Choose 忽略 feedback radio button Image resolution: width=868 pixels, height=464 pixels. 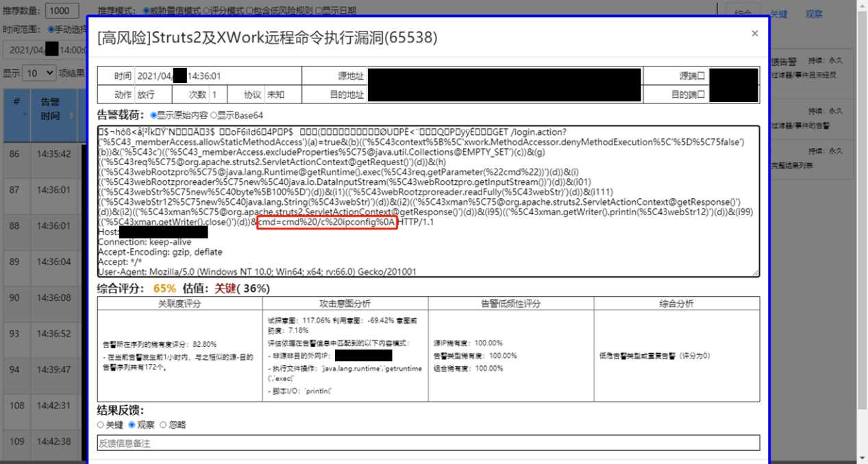(x=163, y=425)
